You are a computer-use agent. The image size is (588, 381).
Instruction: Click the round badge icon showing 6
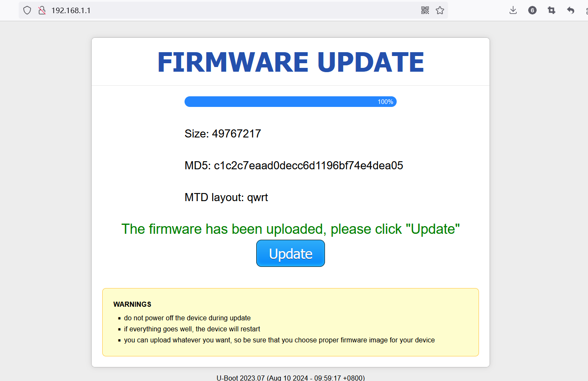pos(532,10)
